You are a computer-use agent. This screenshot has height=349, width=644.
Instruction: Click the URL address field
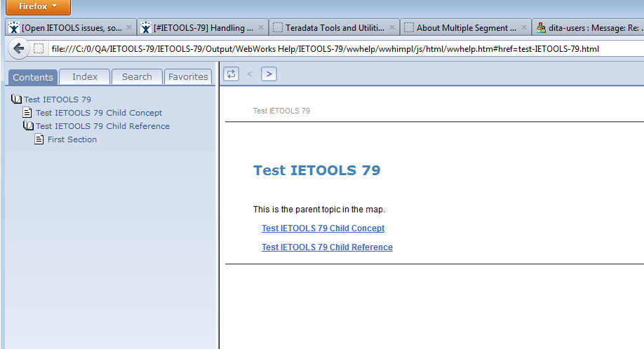323,49
